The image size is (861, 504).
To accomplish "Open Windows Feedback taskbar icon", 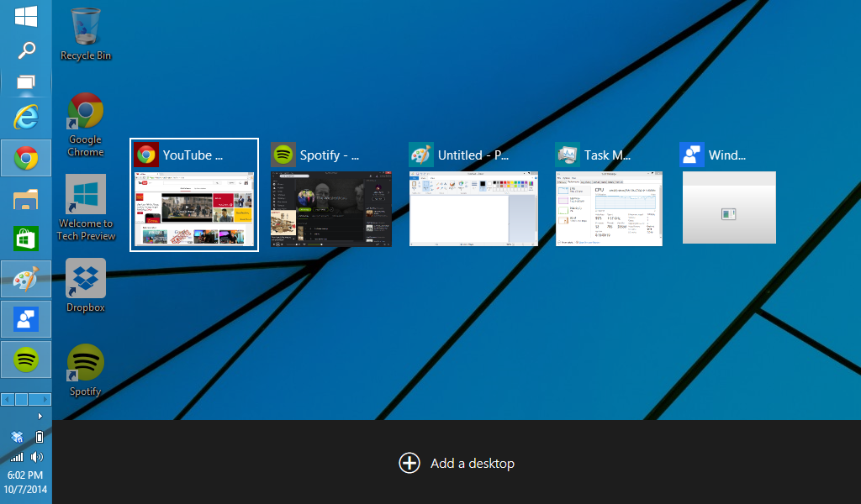I will (x=26, y=319).
